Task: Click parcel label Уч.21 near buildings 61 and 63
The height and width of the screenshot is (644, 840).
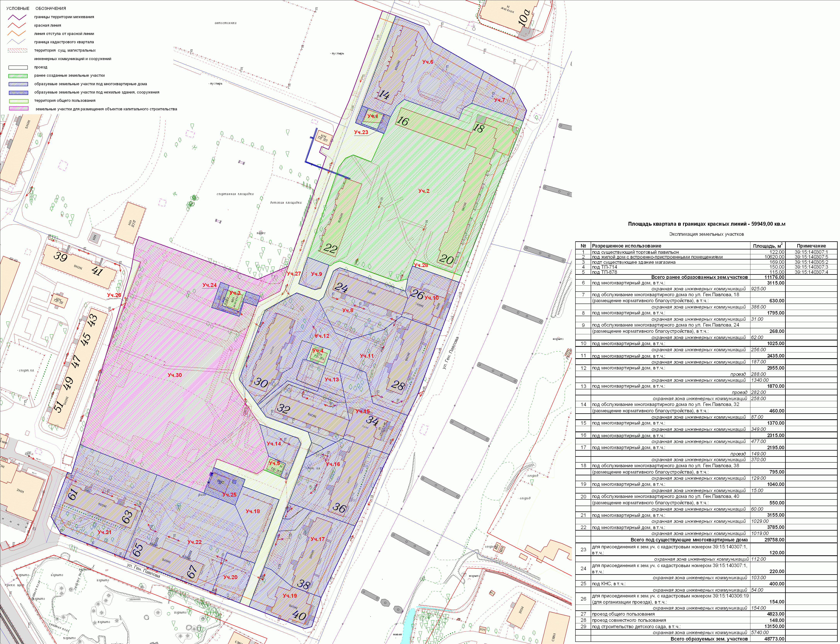Action: coord(104,532)
